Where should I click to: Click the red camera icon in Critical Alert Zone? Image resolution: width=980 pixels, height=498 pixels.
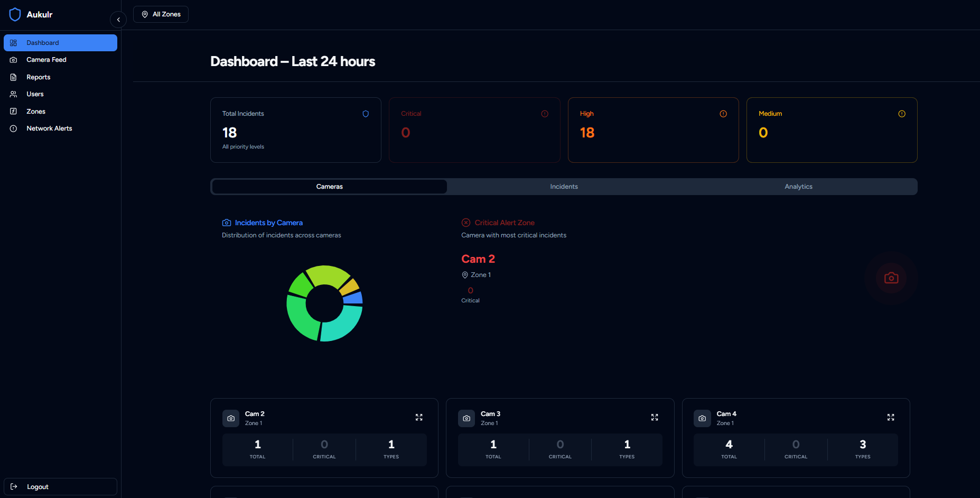891,278
